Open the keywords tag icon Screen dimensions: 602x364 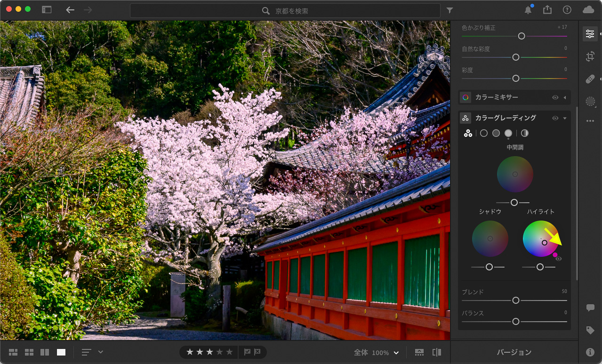(x=590, y=330)
